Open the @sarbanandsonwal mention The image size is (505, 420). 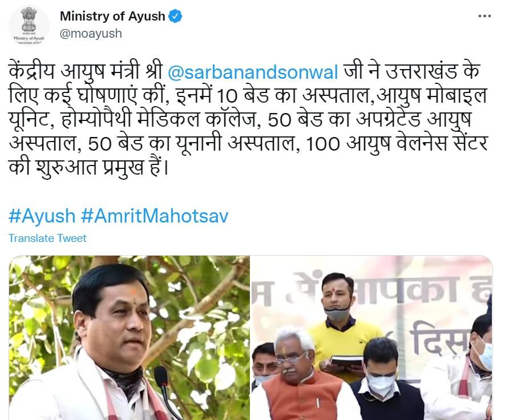253,72
